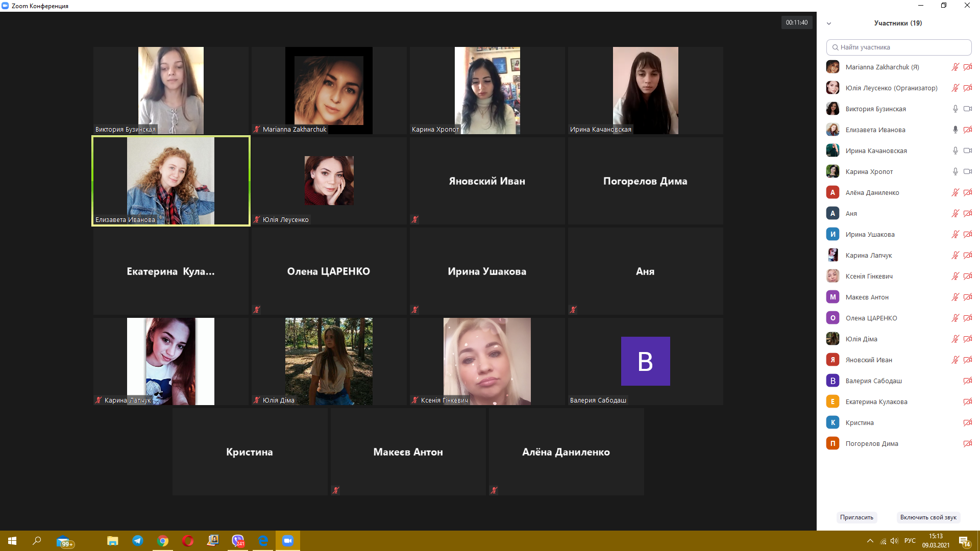Click muted mic icon for Алёна Даниленко
This screenshot has width=980, height=551.
click(955, 192)
